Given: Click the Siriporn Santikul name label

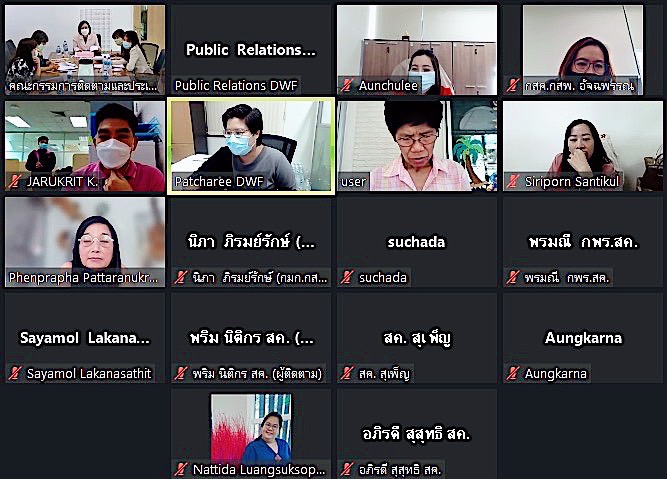Looking at the screenshot, I should point(572,182).
